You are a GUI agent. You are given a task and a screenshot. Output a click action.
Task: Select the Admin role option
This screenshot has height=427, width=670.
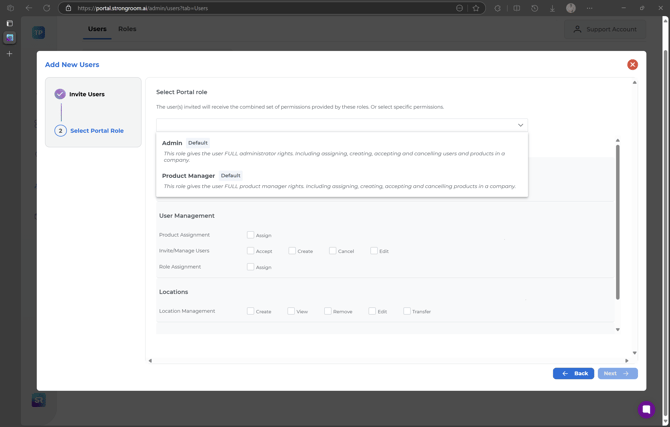172,143
